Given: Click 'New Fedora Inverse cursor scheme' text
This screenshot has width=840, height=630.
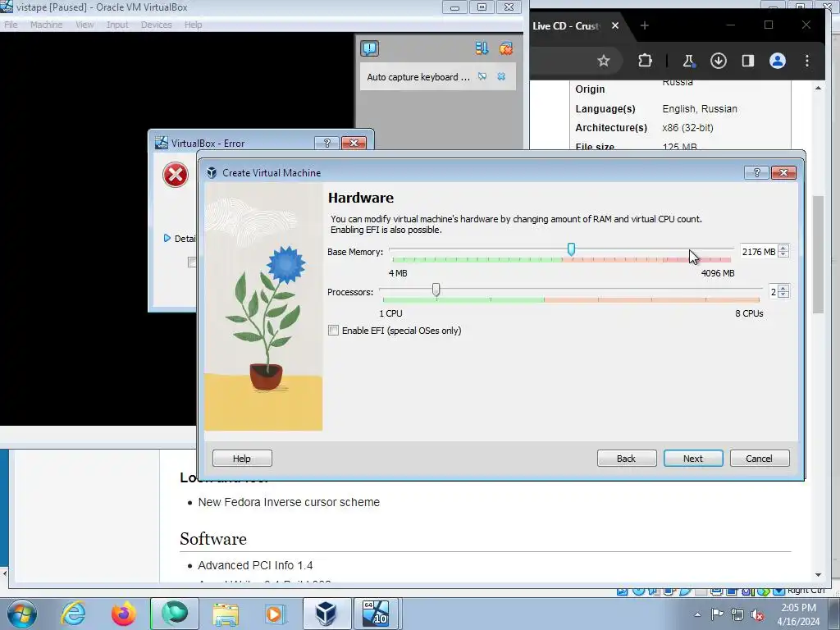Looking at the screenshot, I should [289, 502].
